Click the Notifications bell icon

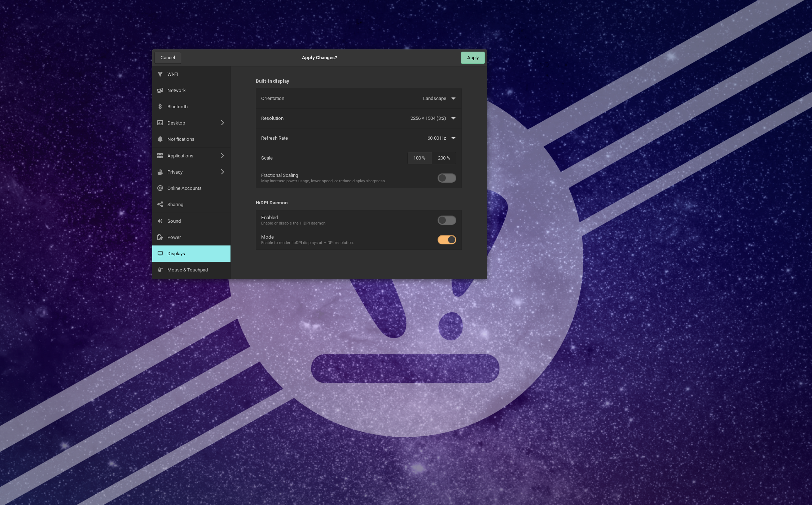pos(160,139)
